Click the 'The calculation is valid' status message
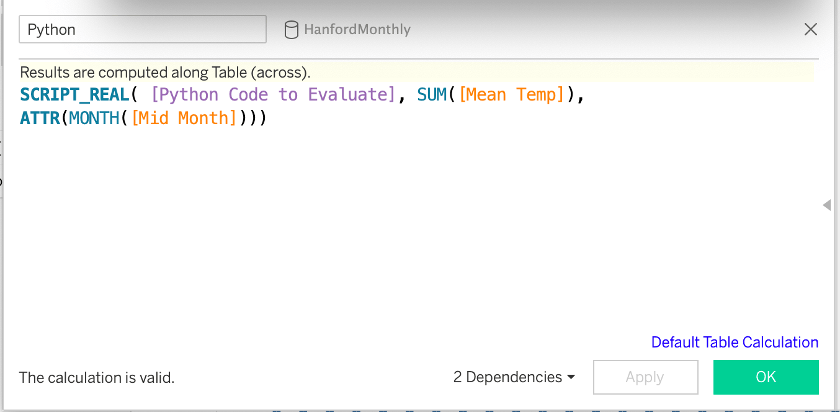The width and height of the screenshot is (840, 412). [97, 377]
